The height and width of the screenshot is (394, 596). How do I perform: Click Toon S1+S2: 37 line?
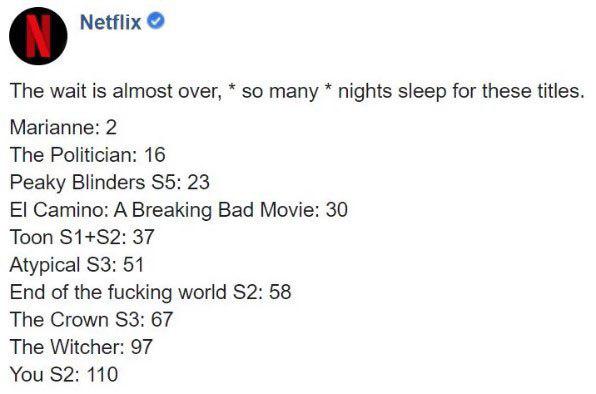coord(82,237)
